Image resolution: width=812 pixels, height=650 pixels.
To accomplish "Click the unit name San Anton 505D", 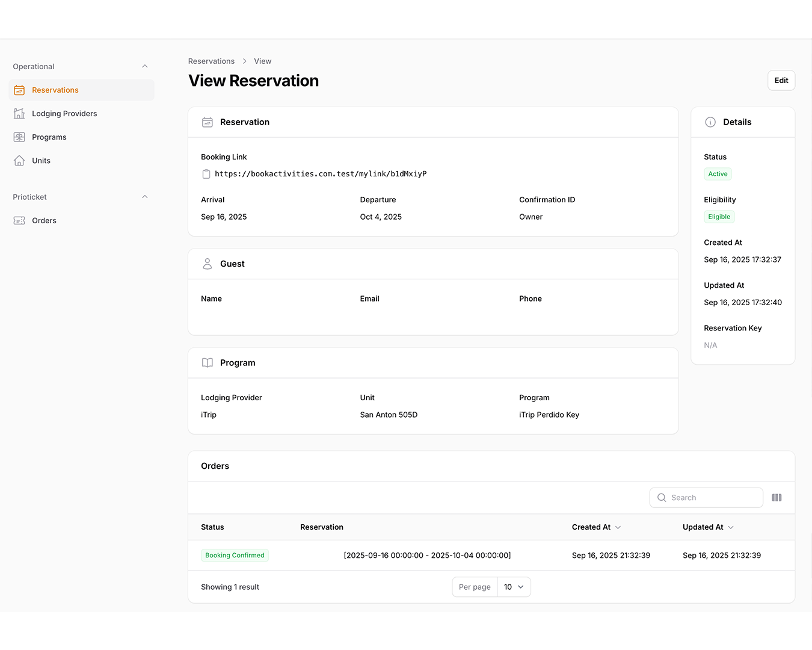I will coord(389,415).
